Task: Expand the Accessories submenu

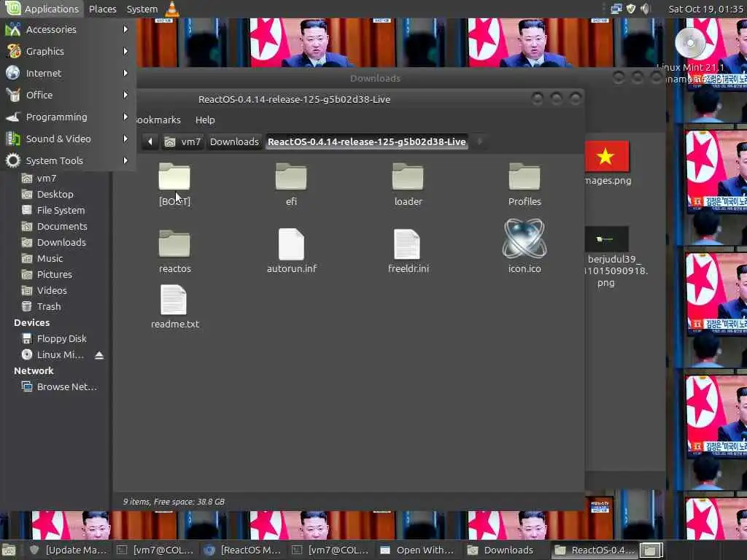Action: pos(67,29)
